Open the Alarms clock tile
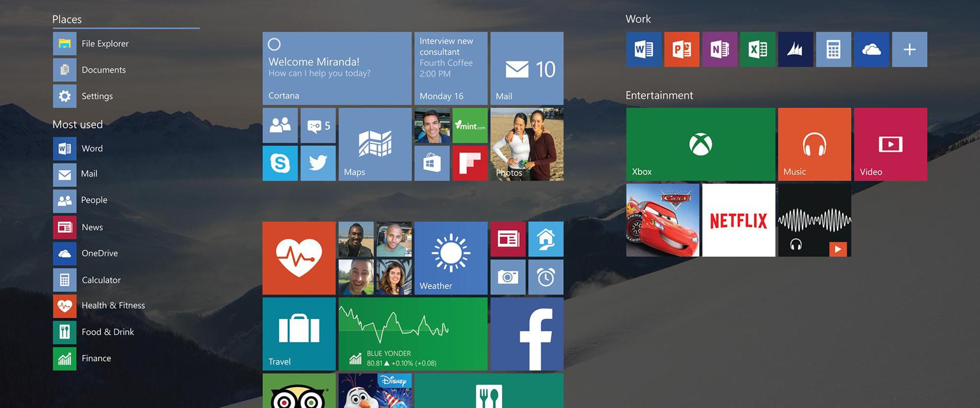This screenshot has width=980, height=408. point(546,277)
